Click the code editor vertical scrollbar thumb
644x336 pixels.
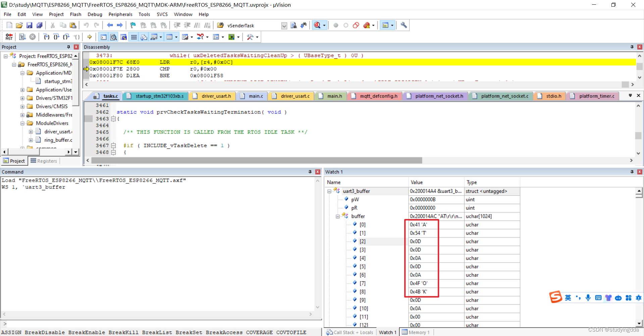click(x=638, y=135)
